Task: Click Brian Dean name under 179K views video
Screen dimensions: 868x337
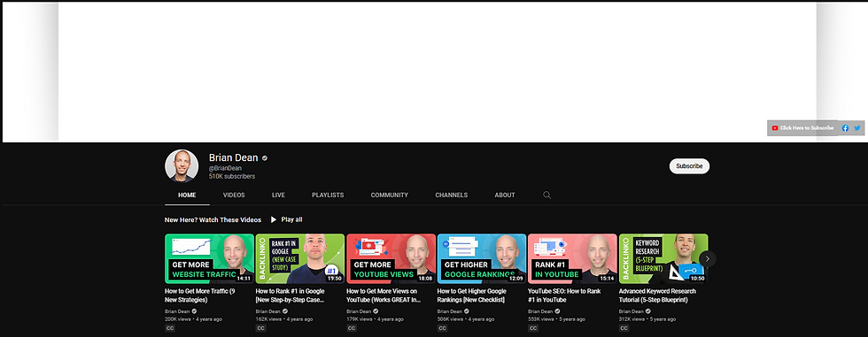Action: pyautogui.click(x=359, y=311)
